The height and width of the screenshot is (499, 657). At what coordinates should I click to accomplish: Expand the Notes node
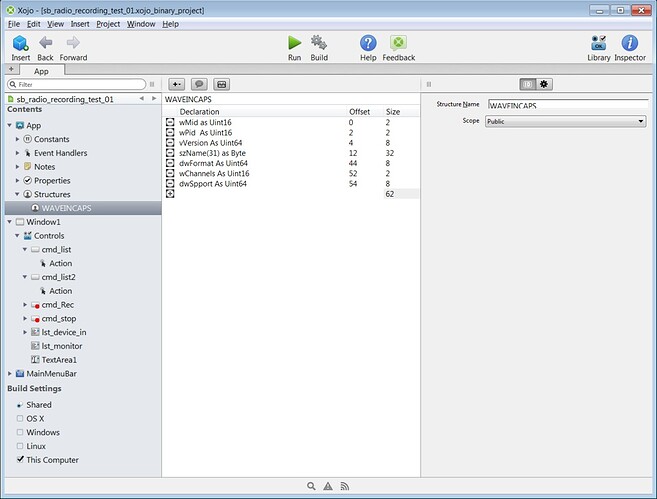[x=17, y=167]
